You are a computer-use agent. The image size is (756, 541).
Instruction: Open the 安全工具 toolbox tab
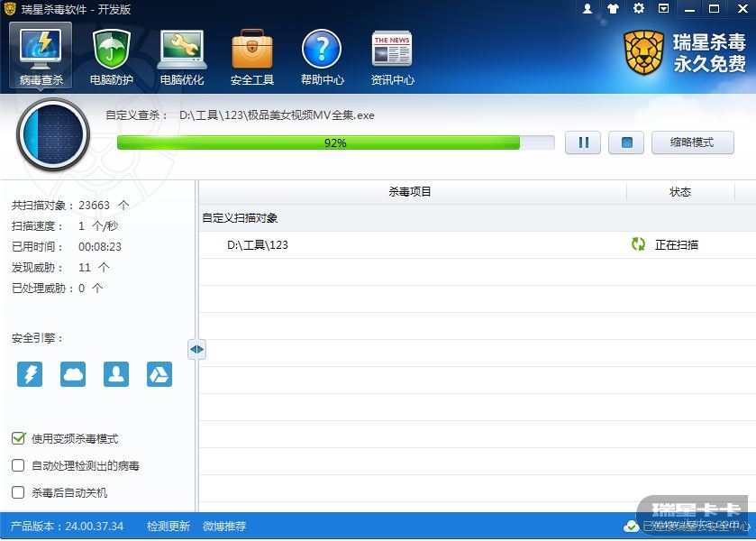[x=251, y=57]
